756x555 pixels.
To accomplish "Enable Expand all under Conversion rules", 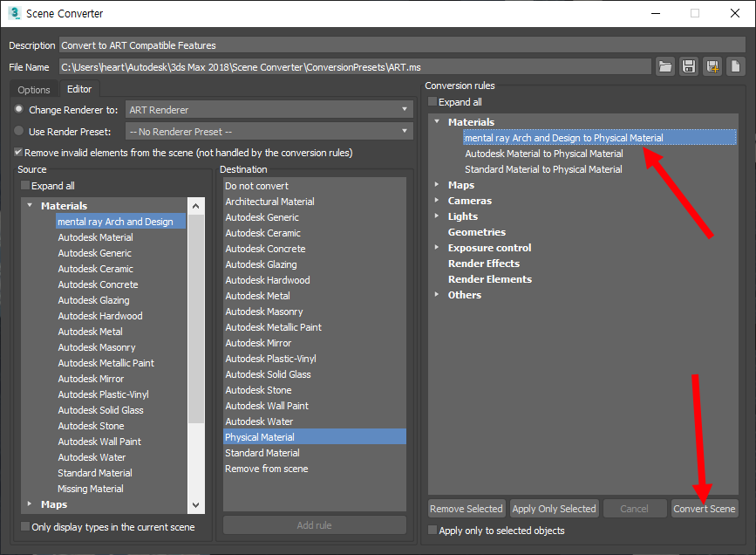I will 432,102.
